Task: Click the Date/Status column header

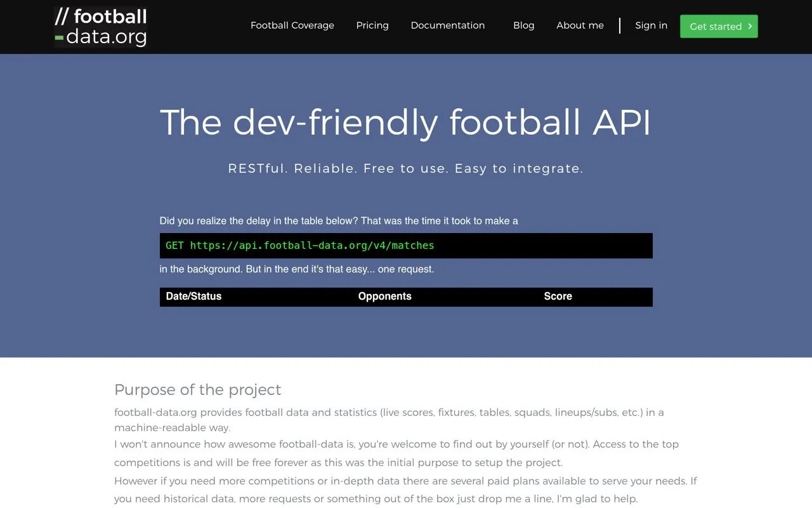Action: 193,297
